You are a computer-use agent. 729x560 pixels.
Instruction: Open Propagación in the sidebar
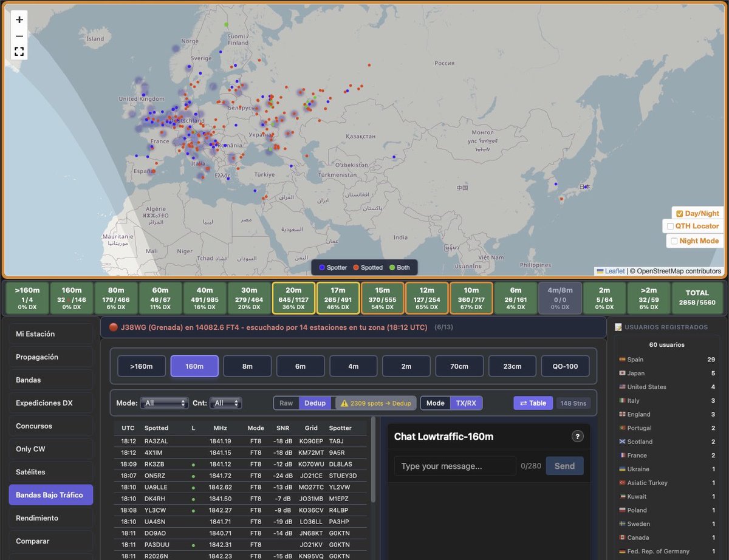pyautogui.click(x=51, y=357)
